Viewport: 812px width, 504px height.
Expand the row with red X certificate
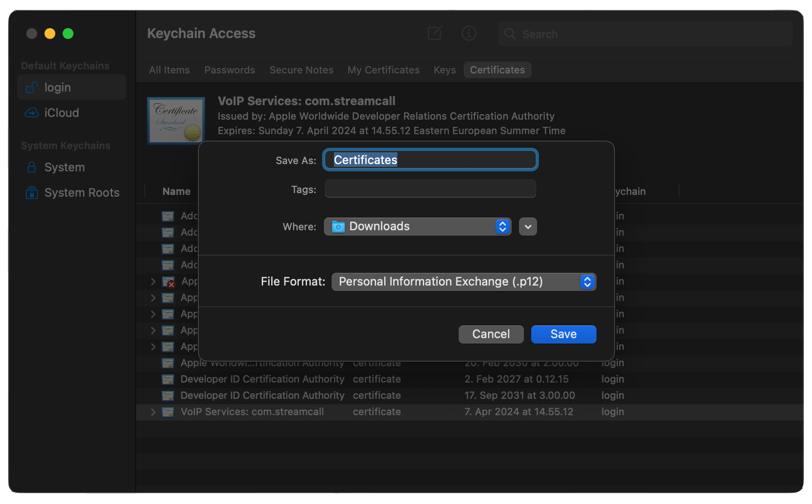[153, 281]
